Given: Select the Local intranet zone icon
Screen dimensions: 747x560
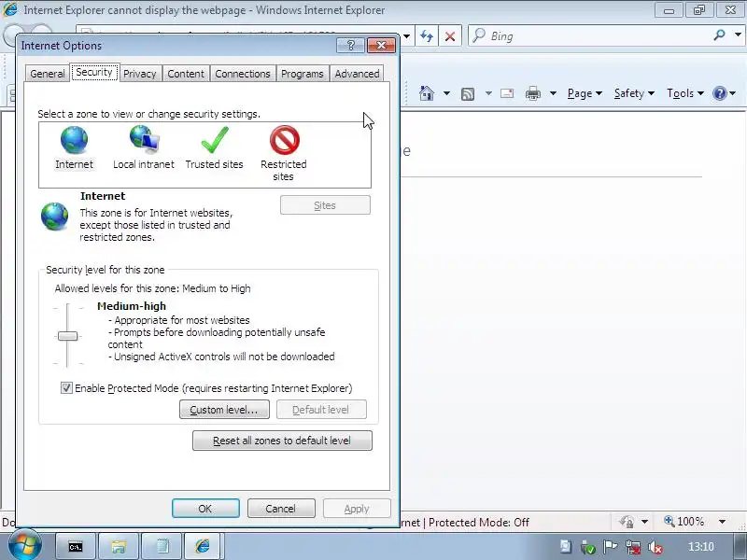Looking at the screenshot, I should [145, 140].
